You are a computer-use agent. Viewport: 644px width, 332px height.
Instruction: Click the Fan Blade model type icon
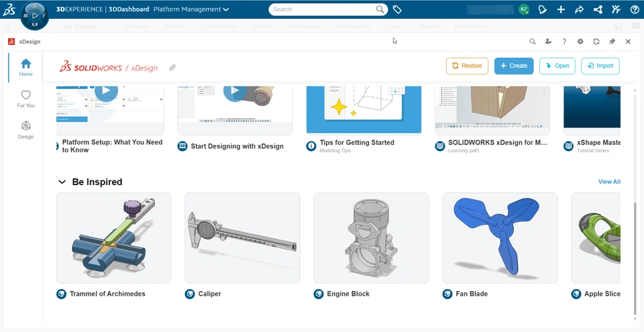click(x=447, y=294)
